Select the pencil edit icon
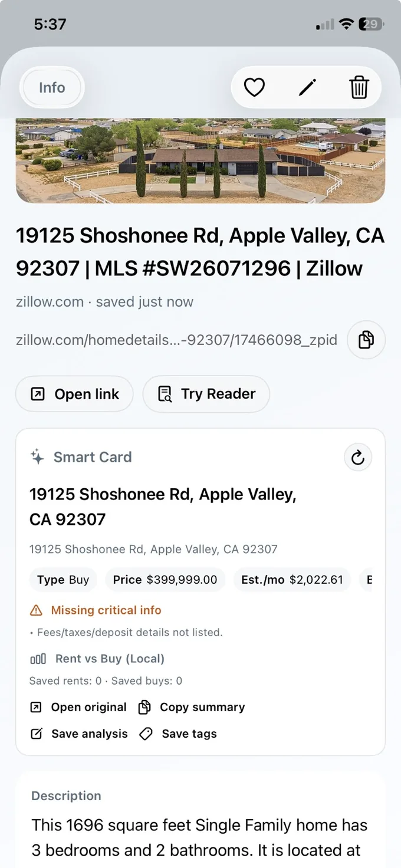 (x=307, y=87)
